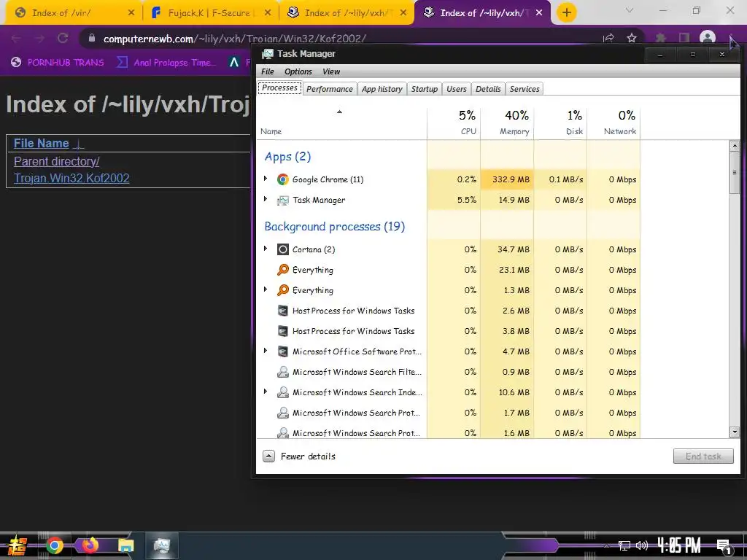Open the Trojan.Win32.Kof2002 link
Viewport: 747px width, 560px height.
[x=71, y=178]
